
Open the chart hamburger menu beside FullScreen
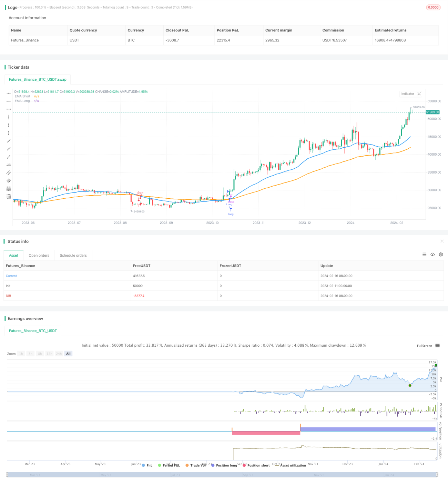(437, 346)
